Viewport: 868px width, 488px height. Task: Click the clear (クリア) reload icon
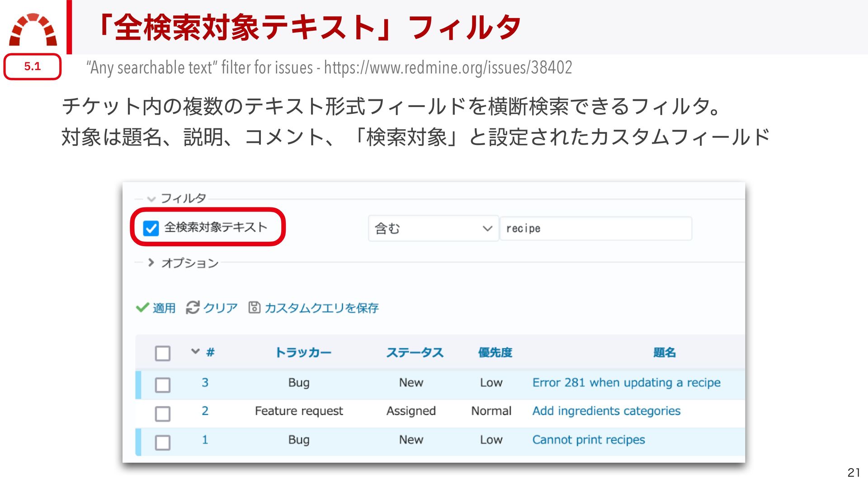pyautogui.click(x=193, y=308)
